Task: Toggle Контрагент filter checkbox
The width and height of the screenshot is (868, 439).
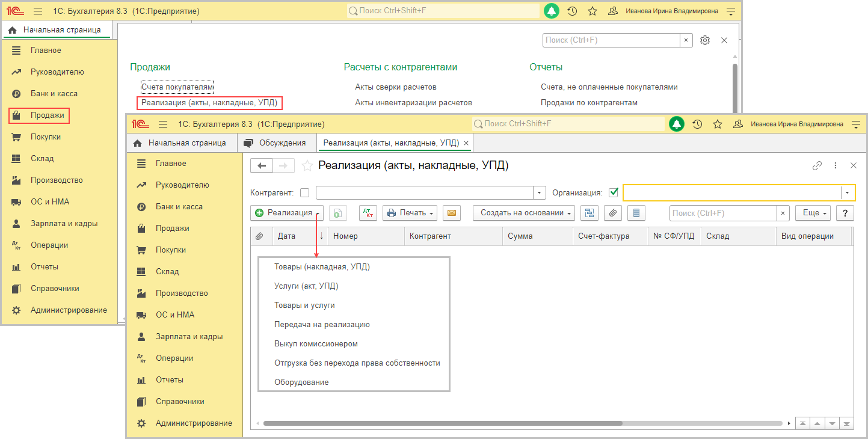Action: pos(304,193)
